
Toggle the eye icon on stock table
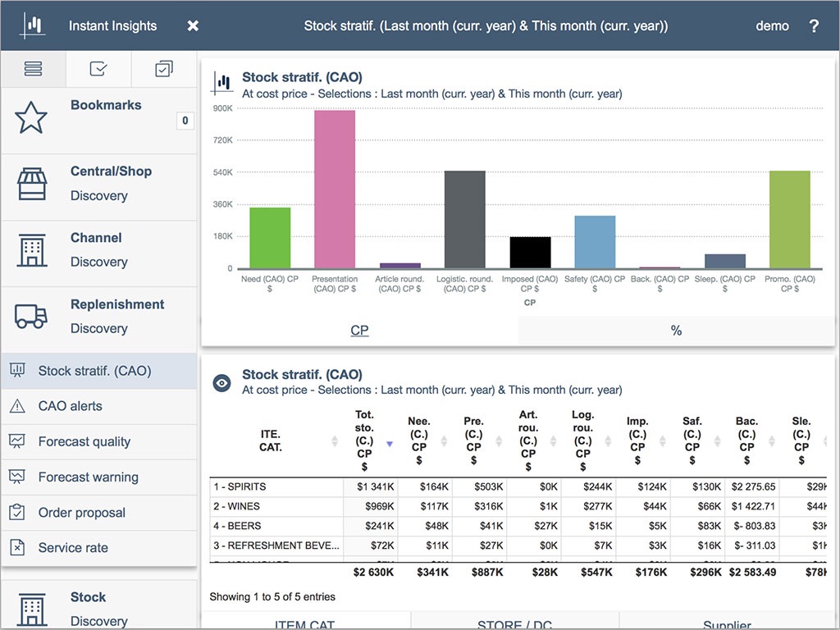(x=221, y=383)
